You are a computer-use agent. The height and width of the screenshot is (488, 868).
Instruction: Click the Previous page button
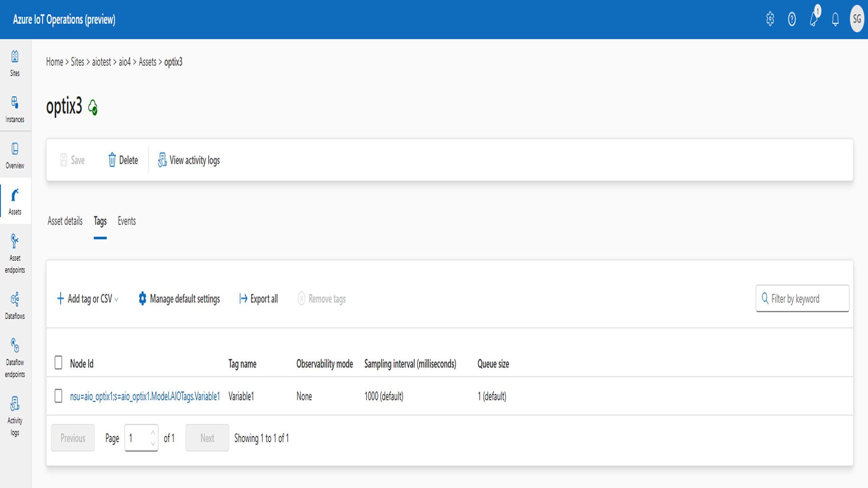tap(73, 438)
